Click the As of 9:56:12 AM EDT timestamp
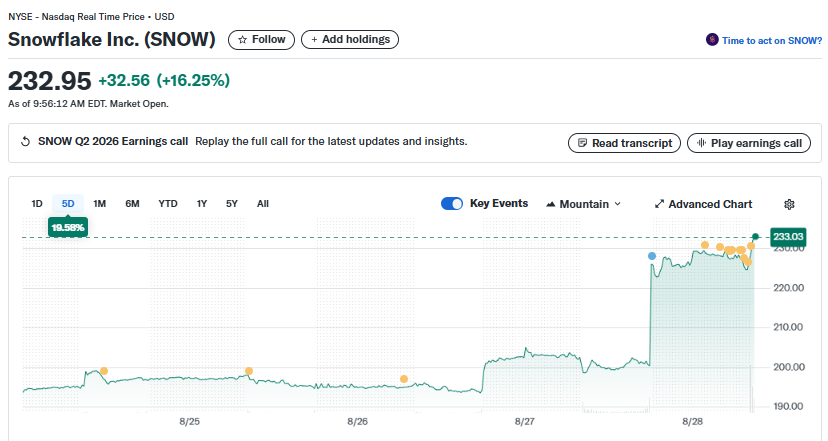 click(88, 104)
